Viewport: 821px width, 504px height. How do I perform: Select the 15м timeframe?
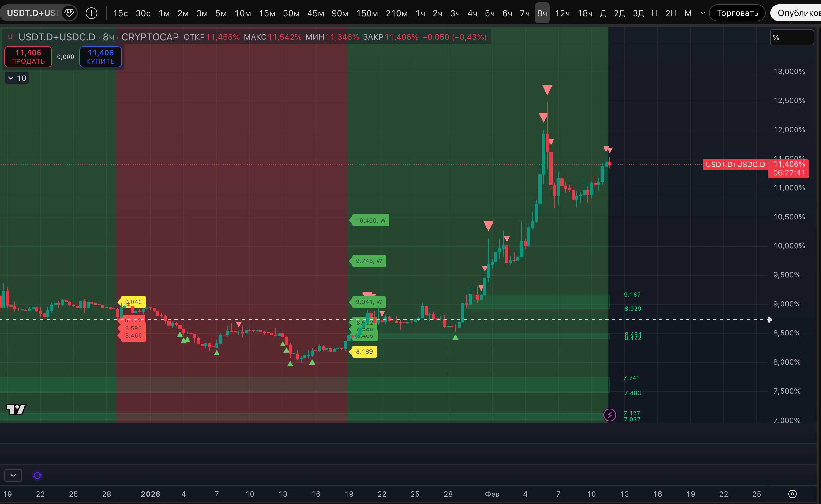coord(267,13)
